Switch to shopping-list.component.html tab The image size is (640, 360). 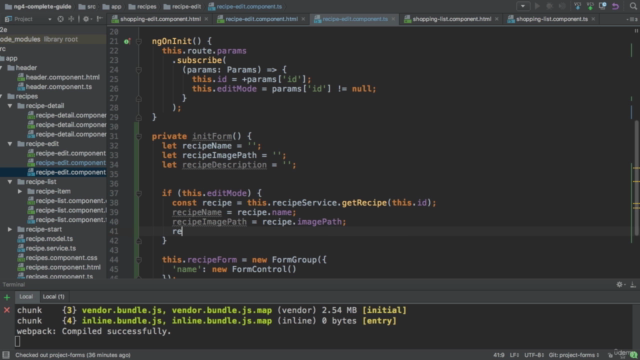452,19
